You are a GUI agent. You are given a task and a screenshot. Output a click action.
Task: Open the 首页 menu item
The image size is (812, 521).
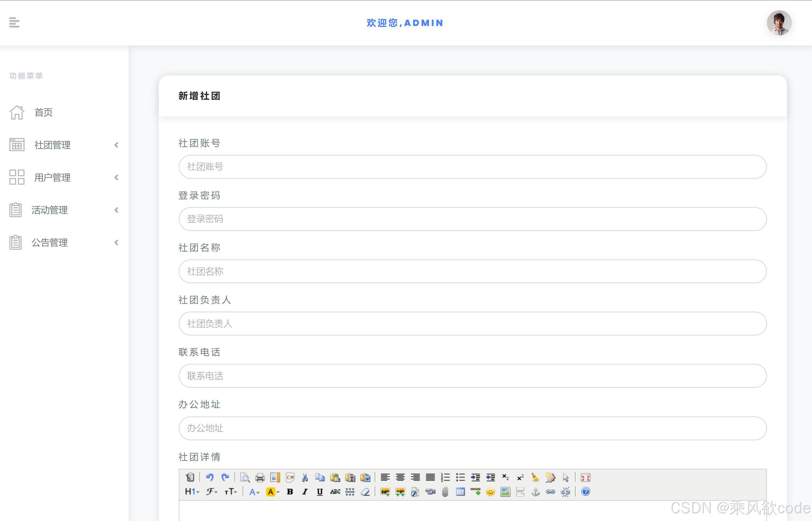click(43, 113)
